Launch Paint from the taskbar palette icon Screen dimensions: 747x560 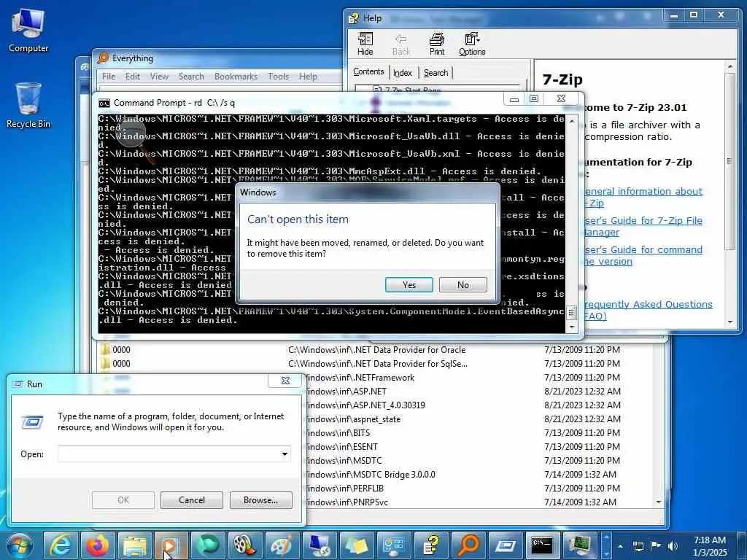point(282,545)
